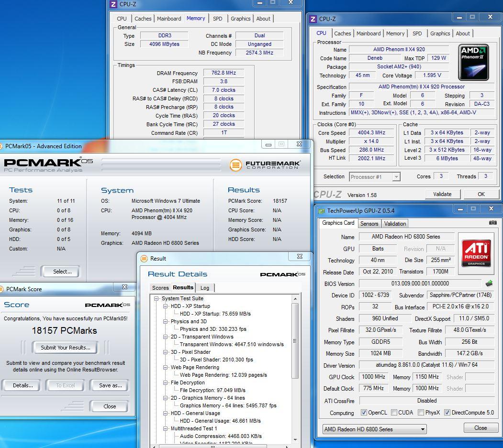
Task: Collapse the Physics and 3D node
Action: (166, 321)
